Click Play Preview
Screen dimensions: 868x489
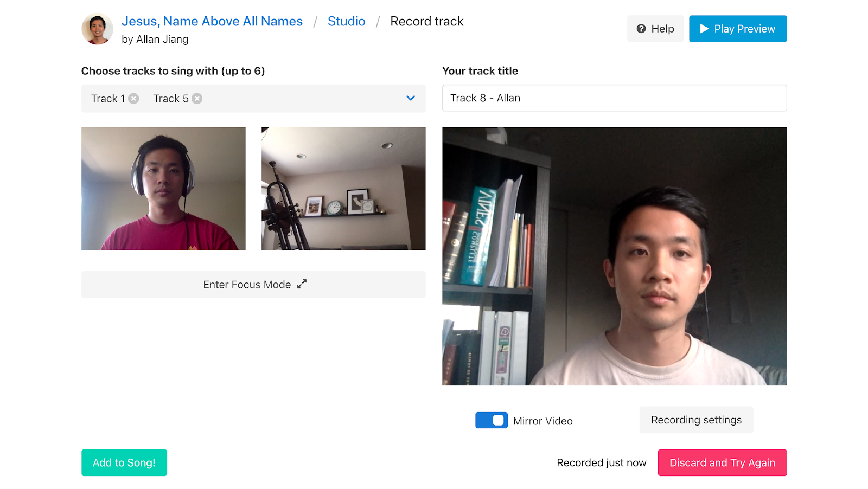738,29
